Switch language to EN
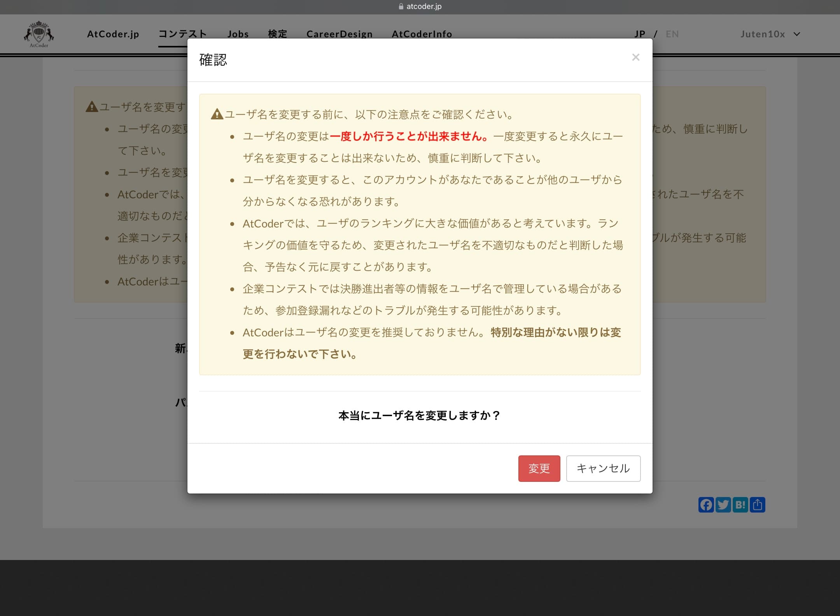The image size is (840, 616). tap(672, 34)
